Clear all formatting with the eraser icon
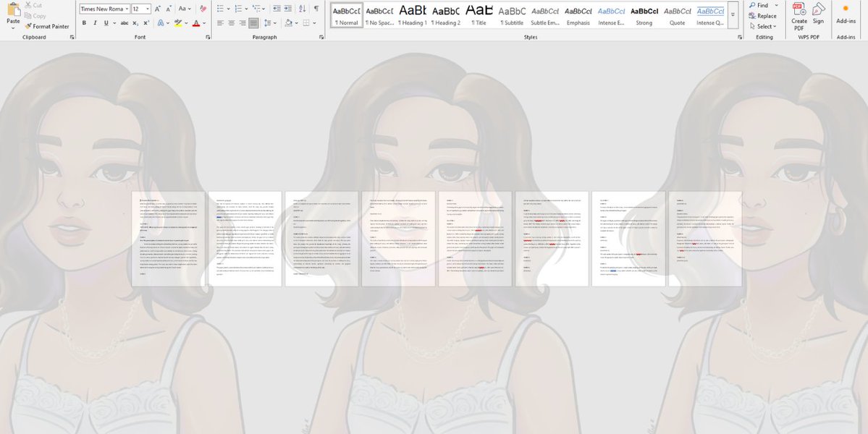The image size is (868, 434). click(203, 9)
